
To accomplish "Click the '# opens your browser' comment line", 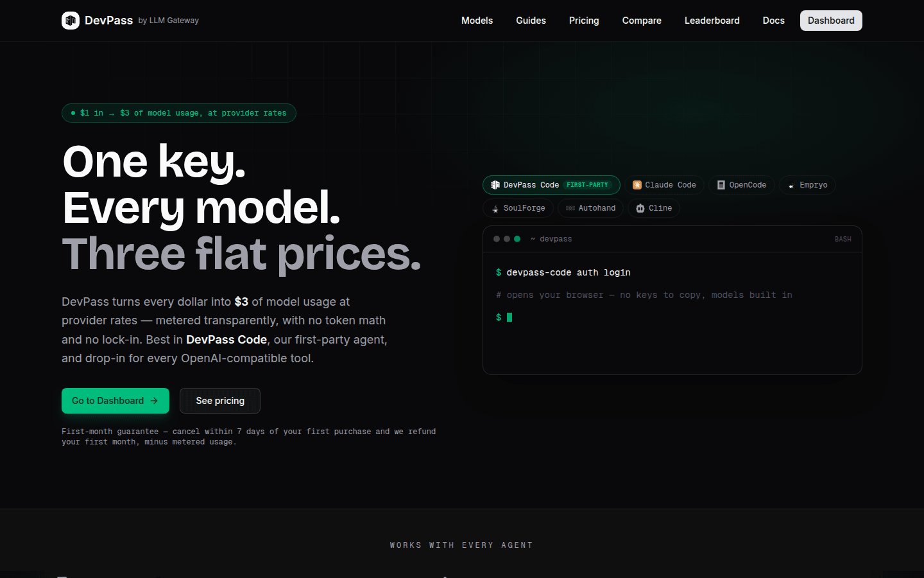I will pyautogui.click(x=644, y=295).
